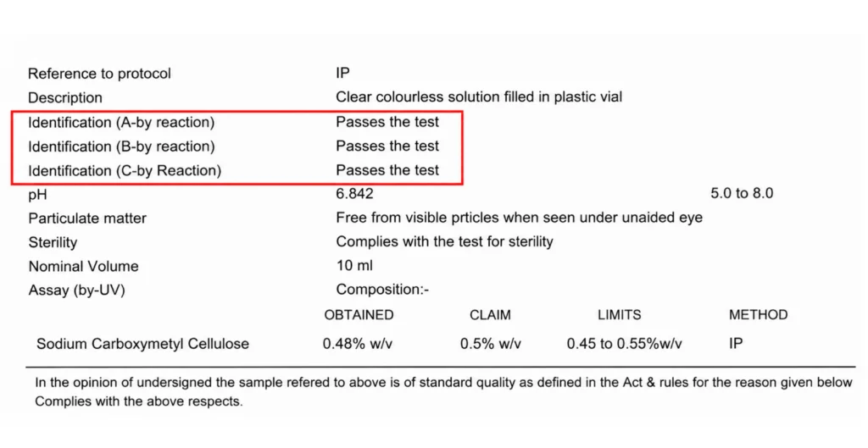Click the OBTAINED column header

point(359,315)
